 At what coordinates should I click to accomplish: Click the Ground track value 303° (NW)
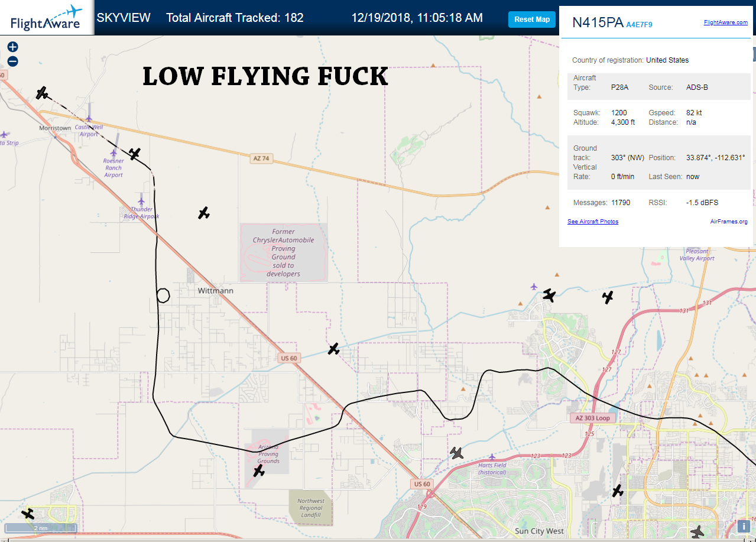click(627, 158)
